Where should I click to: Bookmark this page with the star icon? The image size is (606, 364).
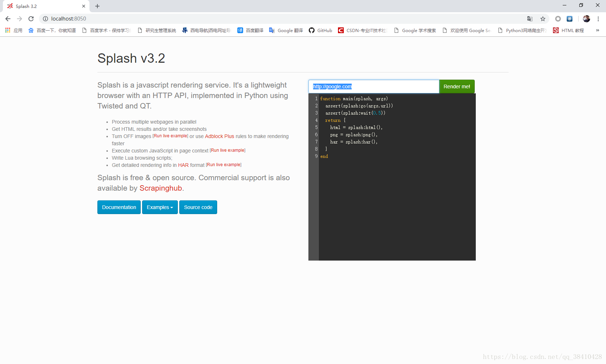pyautogui.click(x=543, y=19)
